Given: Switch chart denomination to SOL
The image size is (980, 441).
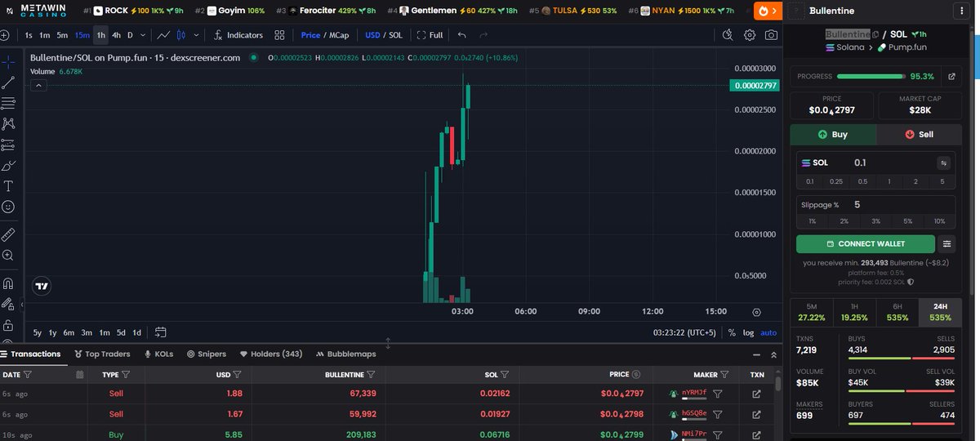Looking at the screenshot, I should coord(395,35).
